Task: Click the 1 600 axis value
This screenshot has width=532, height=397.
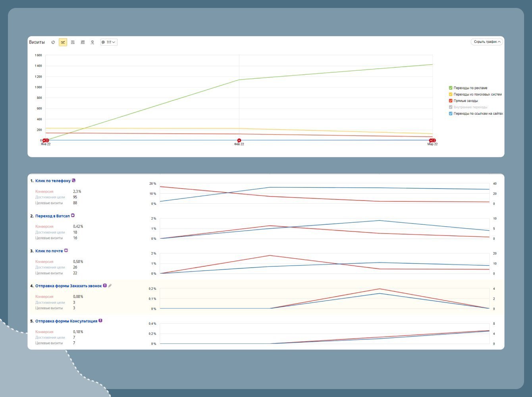Action: pyautogui.click(x=38, y=55)
